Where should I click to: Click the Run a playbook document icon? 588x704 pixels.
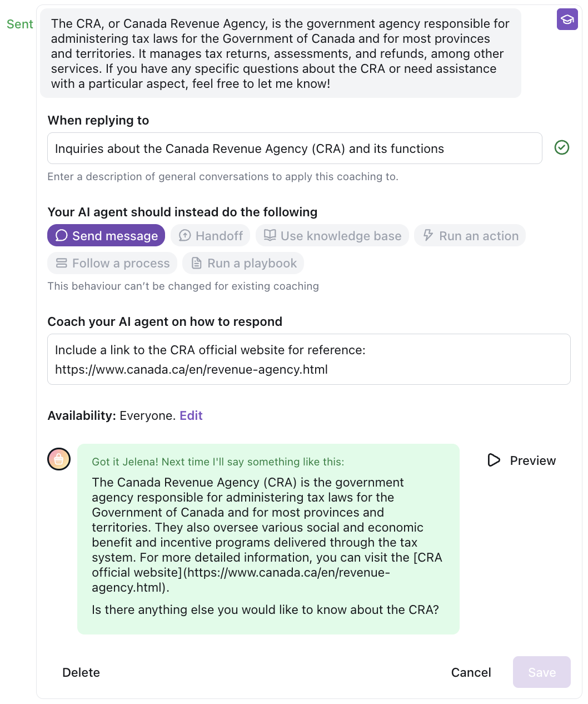tap(196, 263)
